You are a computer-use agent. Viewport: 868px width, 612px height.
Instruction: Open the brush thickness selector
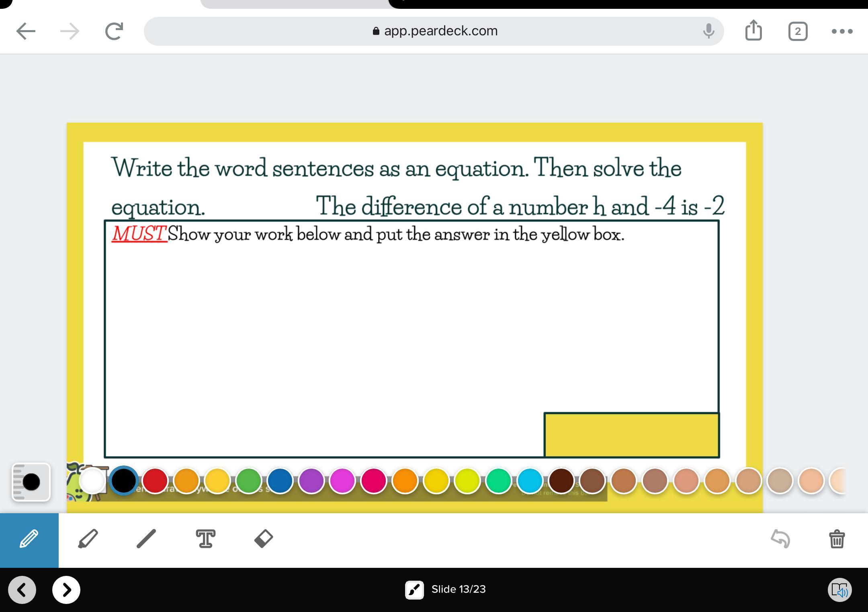click(31, 482)
